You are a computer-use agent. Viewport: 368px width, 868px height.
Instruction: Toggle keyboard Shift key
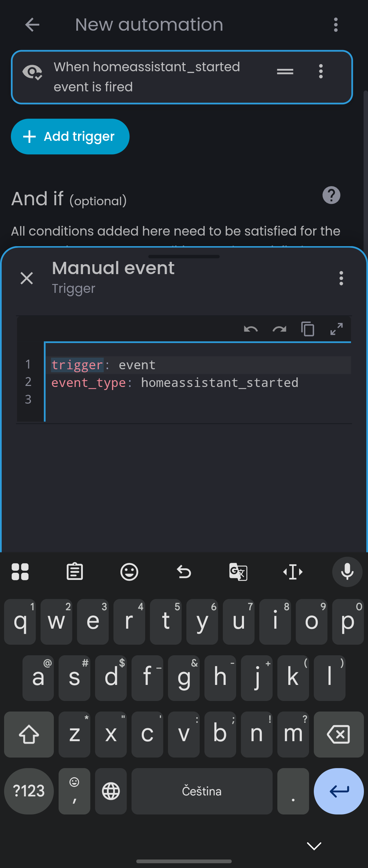click(x=29, y=734)
